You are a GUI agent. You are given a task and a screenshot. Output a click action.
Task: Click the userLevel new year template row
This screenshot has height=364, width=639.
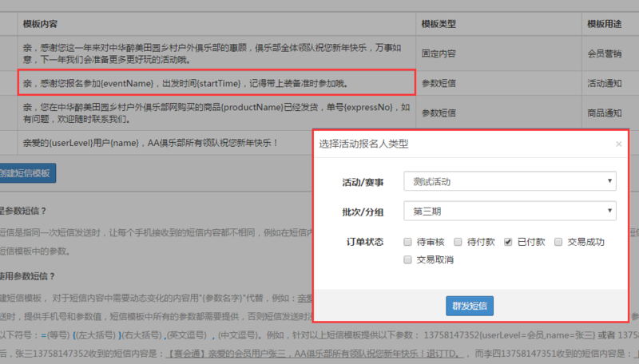point(152,143)
